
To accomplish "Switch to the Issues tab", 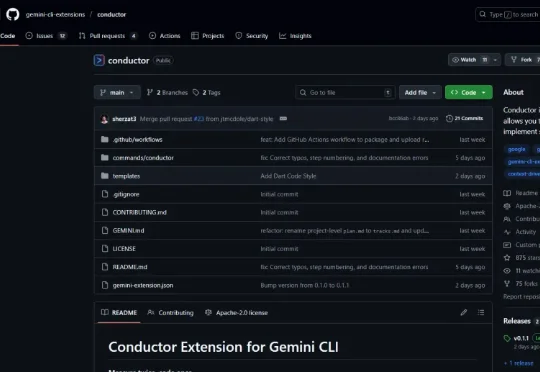I will [x=46, y=36].
